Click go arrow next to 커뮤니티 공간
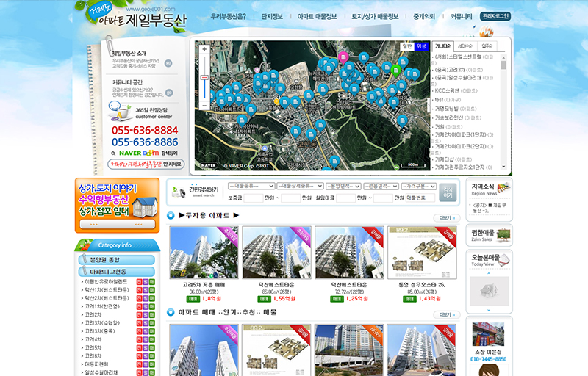 (x=169, y=93)
